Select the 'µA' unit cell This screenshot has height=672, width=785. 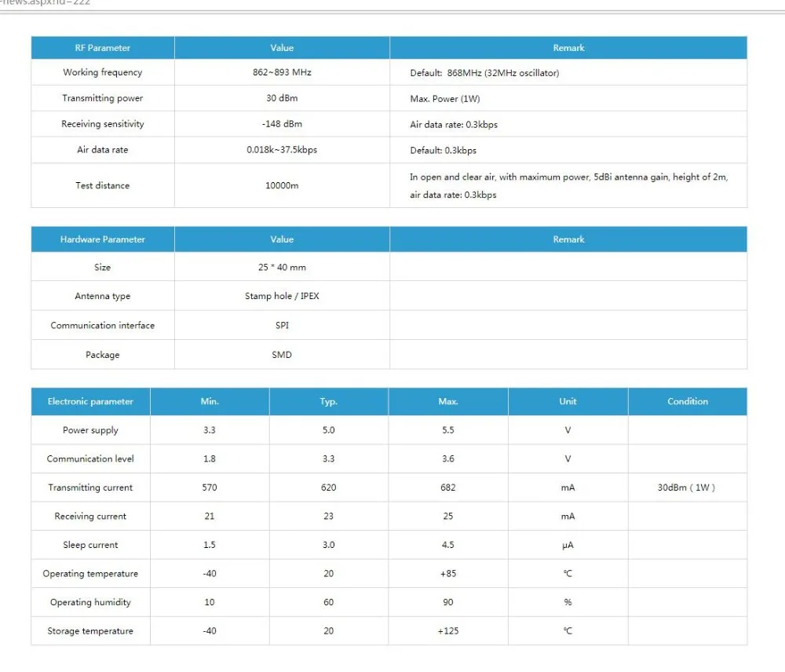click(568, 546)
